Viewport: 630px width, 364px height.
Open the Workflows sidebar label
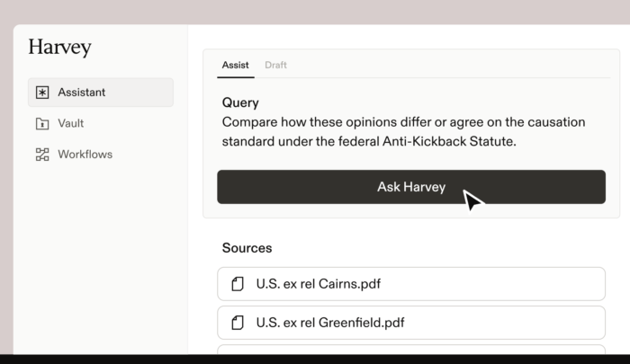(x=85, y=155)
